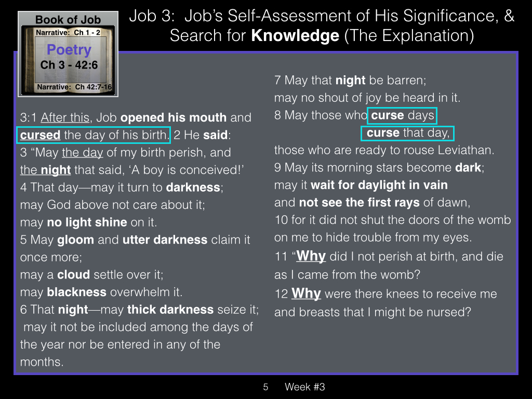Click the boxed phrase 'curse days'
Viewport: 532px width, 399px height.
(x=402, y=115)
